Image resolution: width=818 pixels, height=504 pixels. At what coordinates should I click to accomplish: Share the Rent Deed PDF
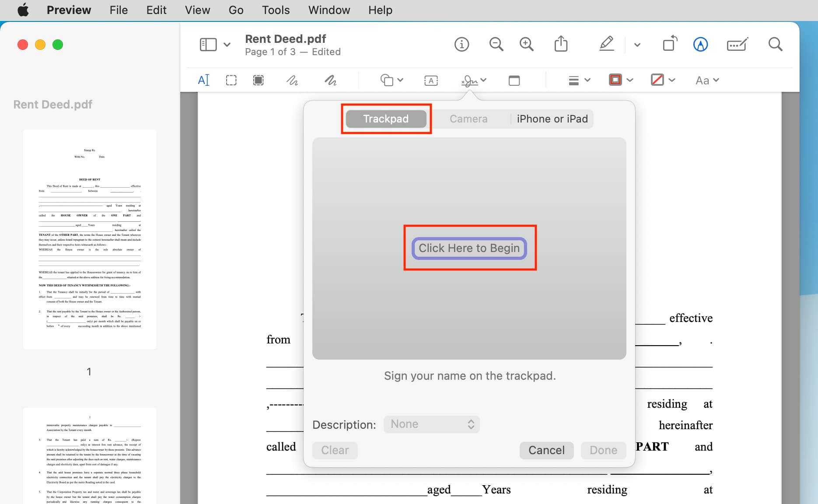pyautogui.click(x=561, y=44)
